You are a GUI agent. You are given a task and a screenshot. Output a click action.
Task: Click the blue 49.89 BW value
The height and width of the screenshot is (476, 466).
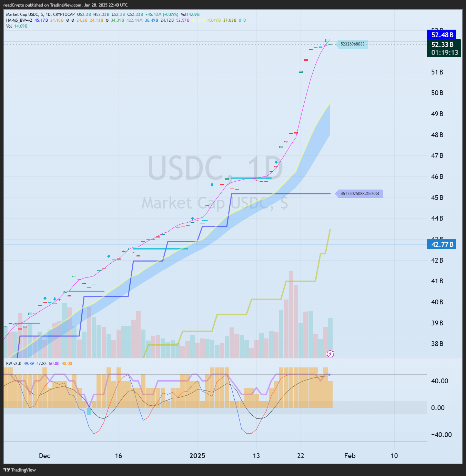29,364
